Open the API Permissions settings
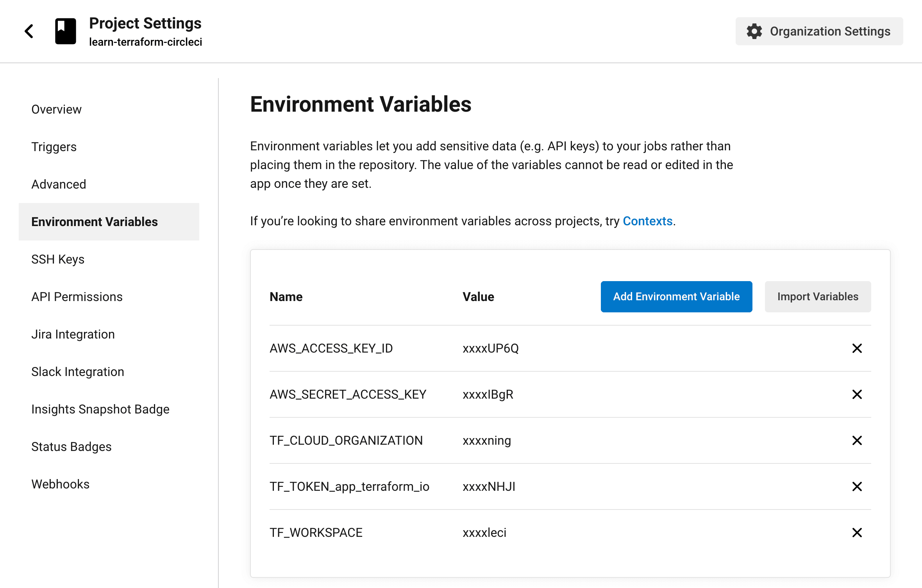 (x=77, y=296)
